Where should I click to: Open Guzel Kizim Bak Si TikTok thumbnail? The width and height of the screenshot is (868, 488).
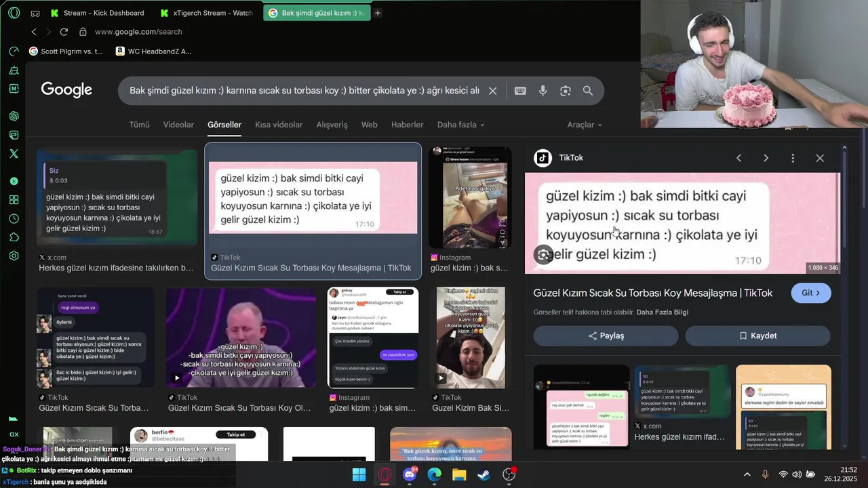471,338
